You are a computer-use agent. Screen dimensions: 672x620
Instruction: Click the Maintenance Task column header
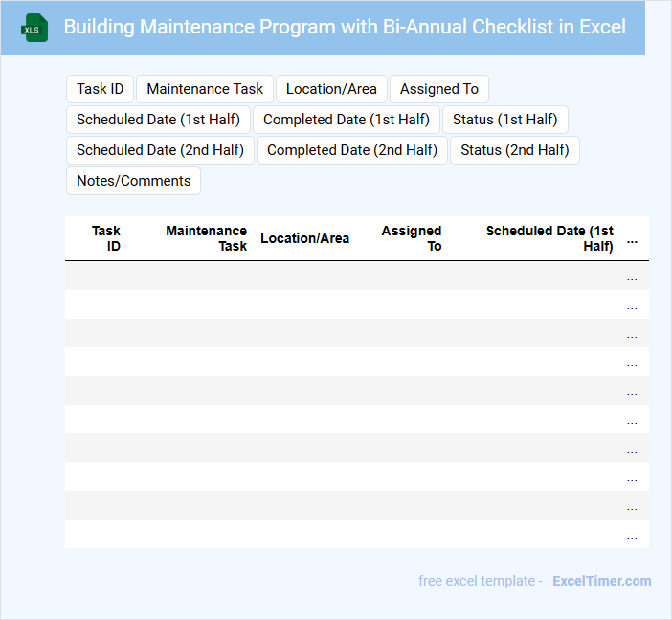point(206,238)
